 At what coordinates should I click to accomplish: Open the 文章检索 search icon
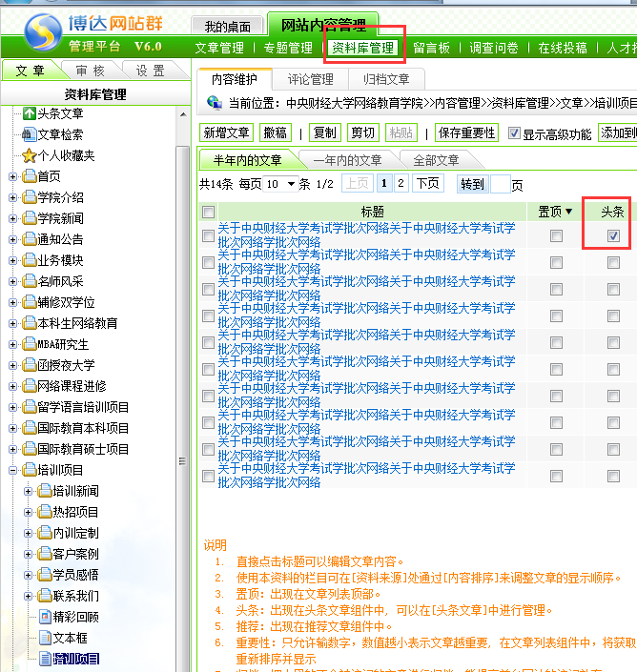pyautogui.click(x=30, y=134)
